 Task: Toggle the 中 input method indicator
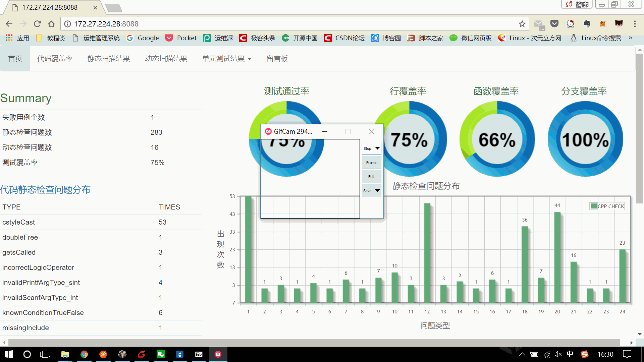coord(570,354)
